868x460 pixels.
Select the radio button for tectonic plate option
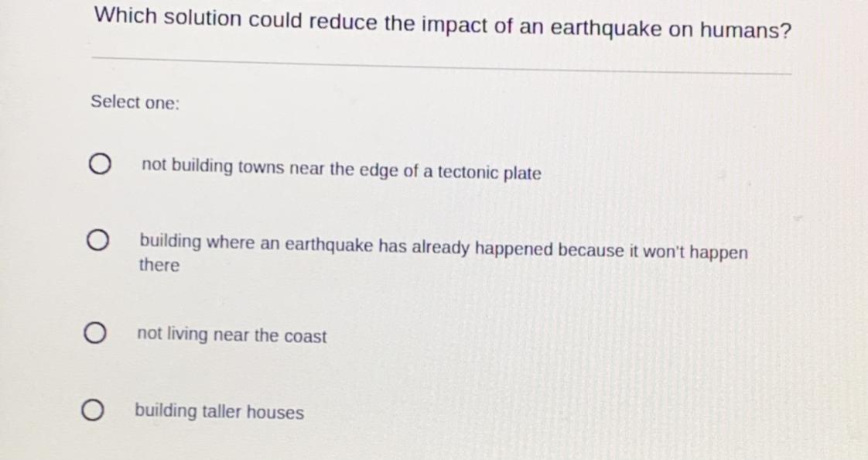pyautogui.click(x=99, y=165)
